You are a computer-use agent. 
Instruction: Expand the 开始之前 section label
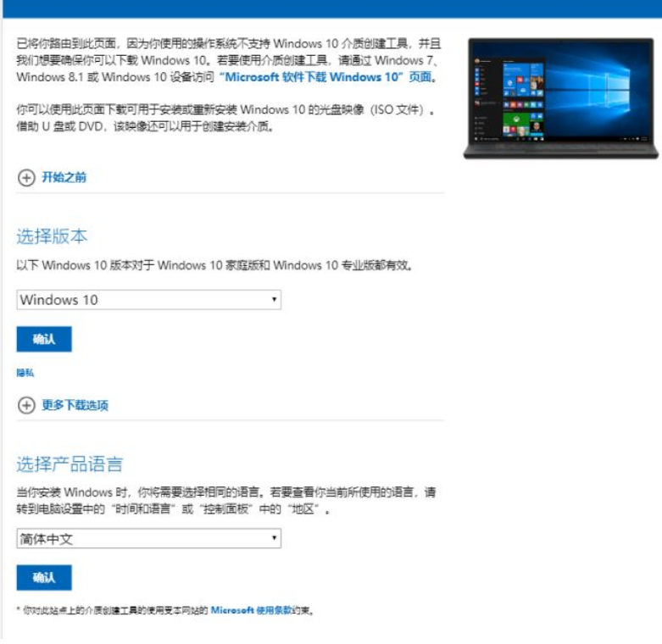pyautogui.click(x=64, y=177)
